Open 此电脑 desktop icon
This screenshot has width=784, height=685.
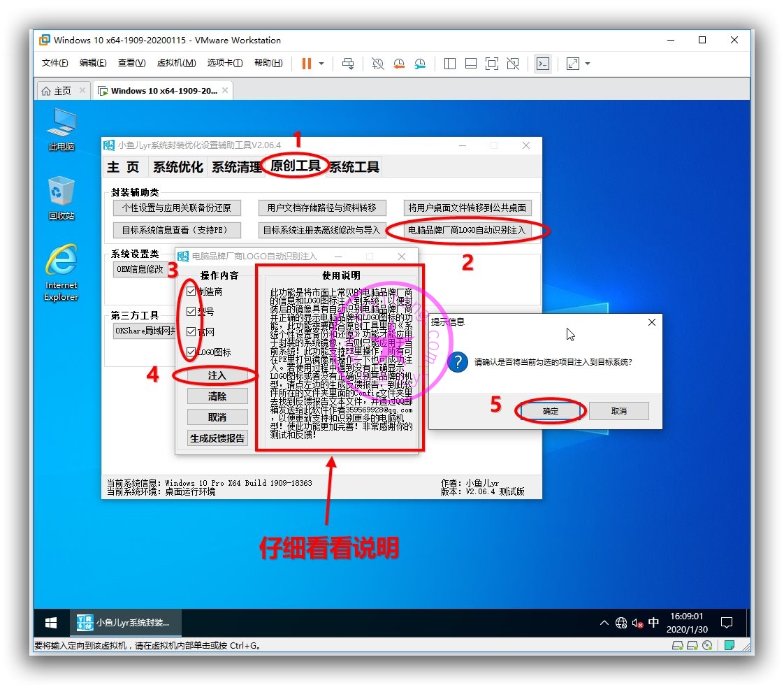click(x=61, y=129)
